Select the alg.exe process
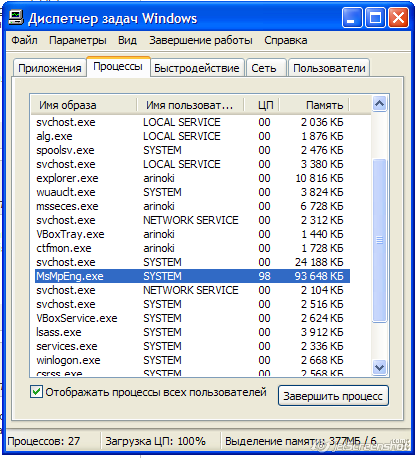Screen dimensions: 415x458 point(192,136)
